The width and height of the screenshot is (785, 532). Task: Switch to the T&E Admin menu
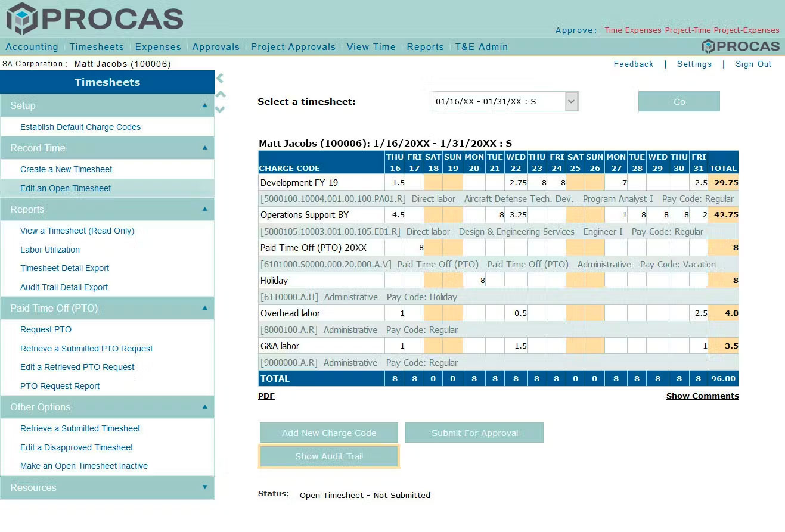pyautogui.click(x=482, y=47)
